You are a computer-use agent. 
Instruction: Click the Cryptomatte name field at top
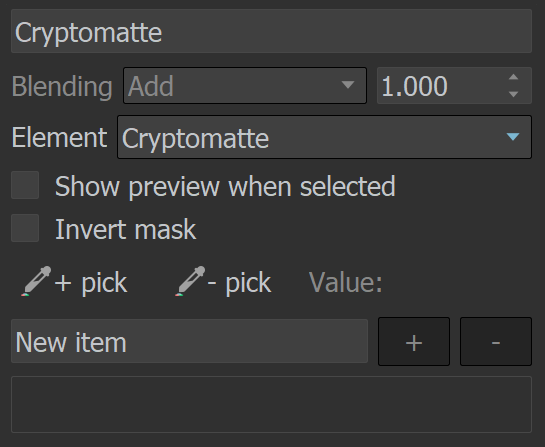(x=271, y=31)
